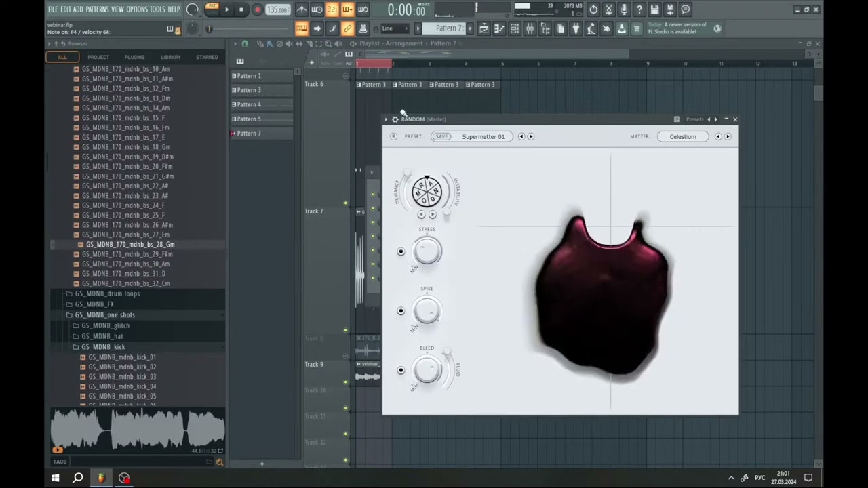Click the play button in transport
868x488 pixels.
tap(227, 9)
